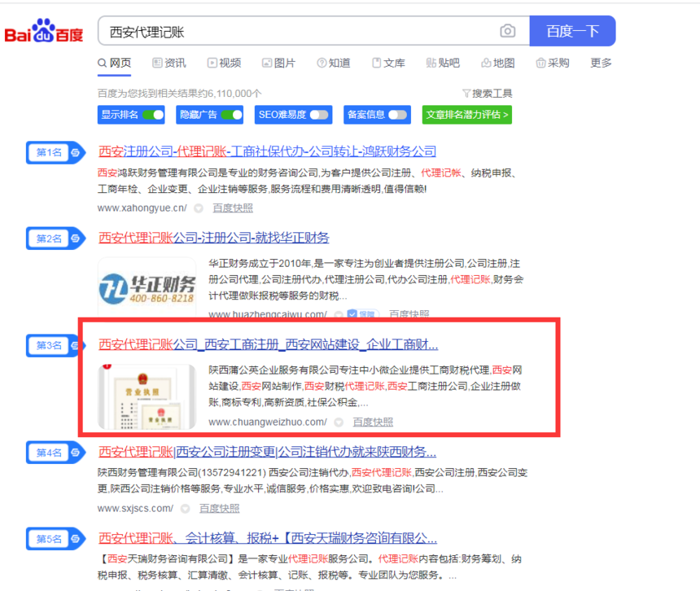Toggle the 隐藏广告 switch

(232, 115)
